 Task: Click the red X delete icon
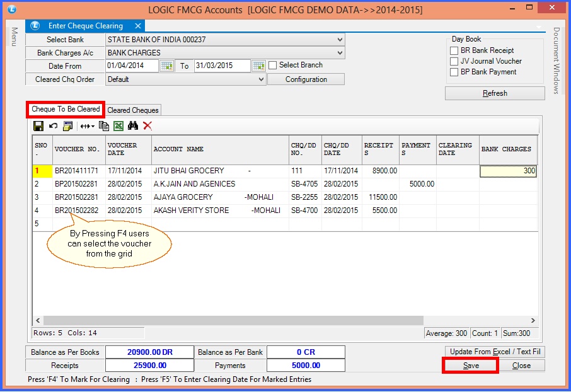click(147, 126)
